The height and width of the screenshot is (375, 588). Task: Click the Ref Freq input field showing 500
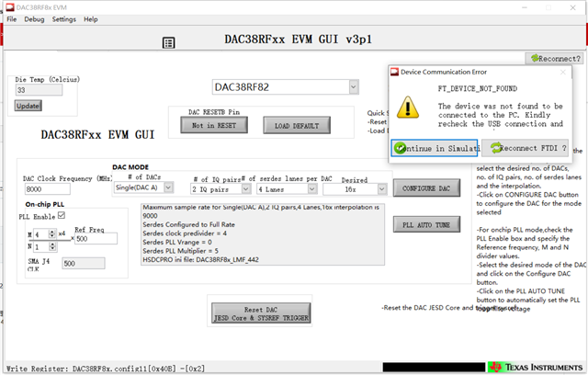tap(96, 239)
